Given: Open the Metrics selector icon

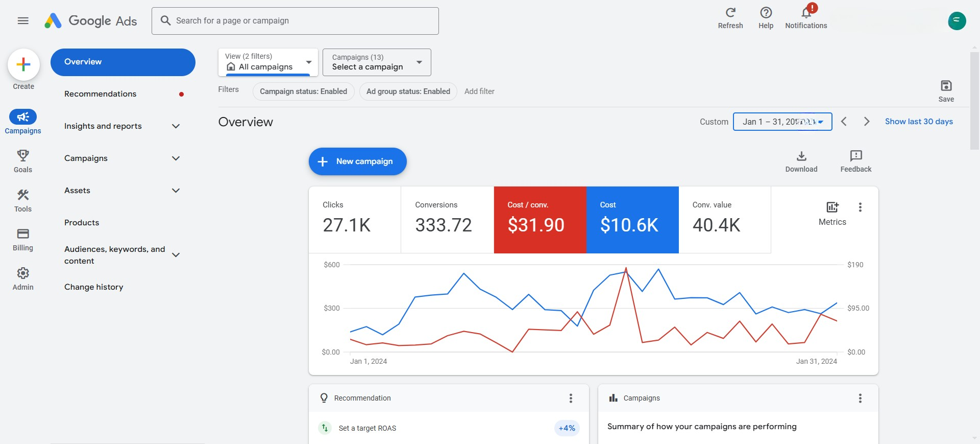Looking at the screenshot, I should (832, 207).
